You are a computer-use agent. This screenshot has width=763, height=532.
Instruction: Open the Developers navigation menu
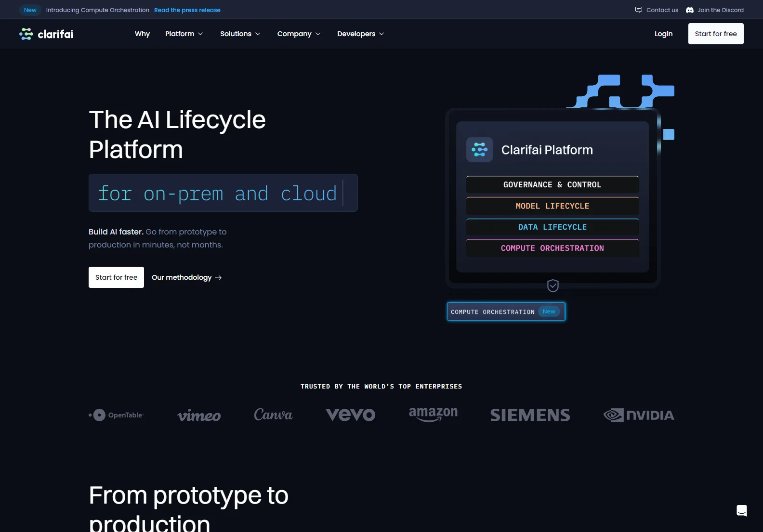361,34
